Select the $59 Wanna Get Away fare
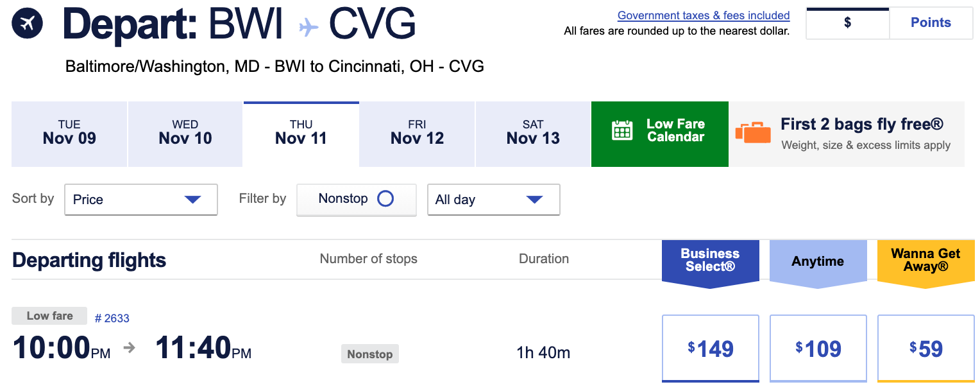This screenshot has width=980, height=389. point(925,347)
